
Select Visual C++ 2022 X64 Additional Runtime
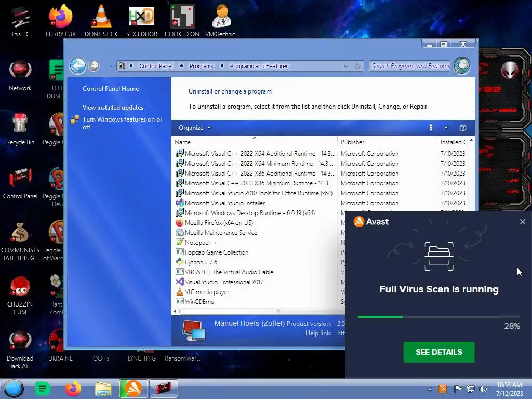coord(260,154)
